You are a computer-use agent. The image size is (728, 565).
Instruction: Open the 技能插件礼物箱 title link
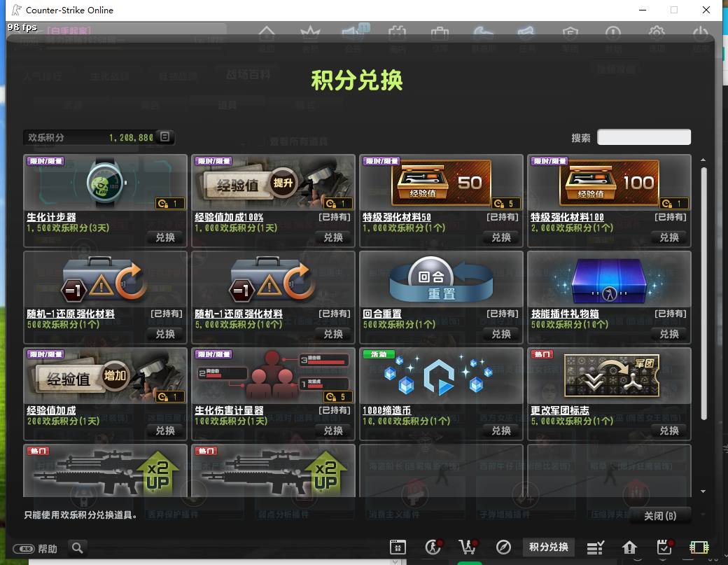pos(565,314)
